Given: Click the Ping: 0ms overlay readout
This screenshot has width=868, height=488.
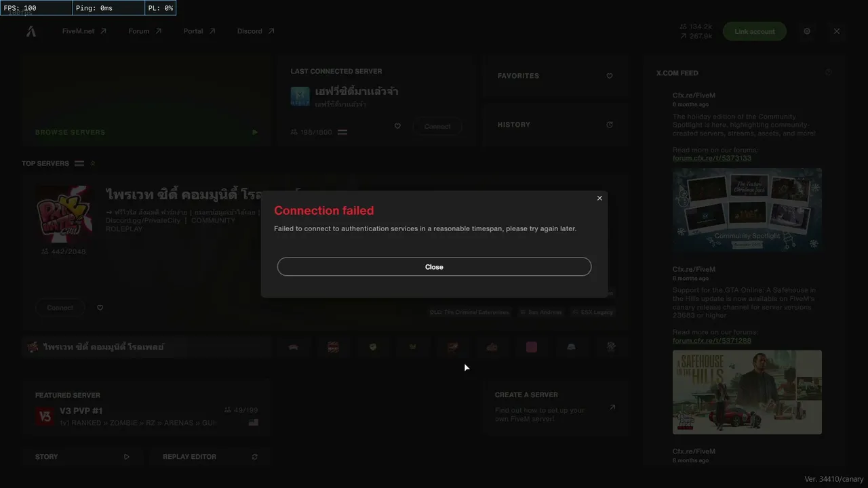Looking at the screenshot, I should 108,8.
